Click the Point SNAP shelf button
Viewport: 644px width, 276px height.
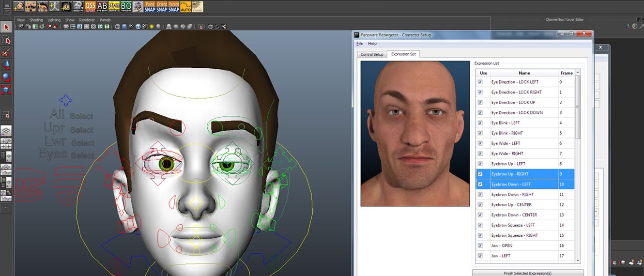[x=150, y=6]
